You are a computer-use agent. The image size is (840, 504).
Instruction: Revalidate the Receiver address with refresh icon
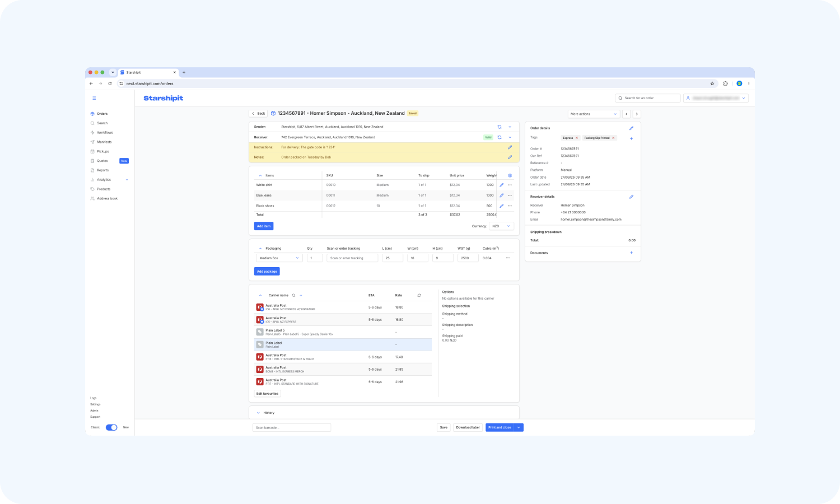click(500, 137)
